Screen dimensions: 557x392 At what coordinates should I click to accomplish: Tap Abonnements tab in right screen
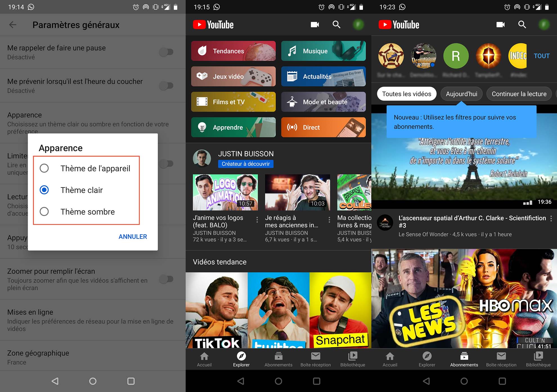coord(464,359)
